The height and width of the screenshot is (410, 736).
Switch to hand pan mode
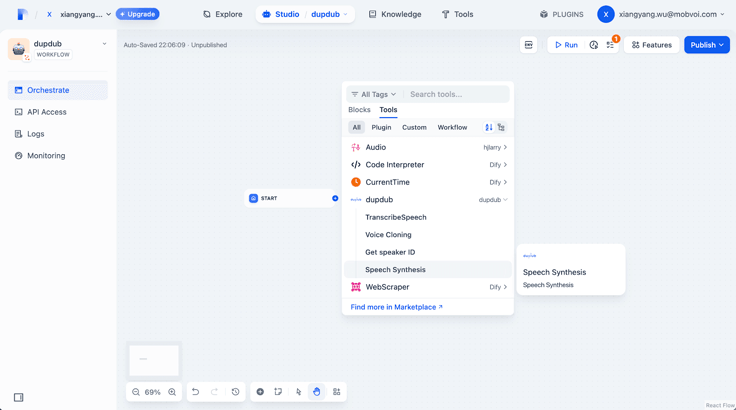pyautogui.click(x=317, y=392)
